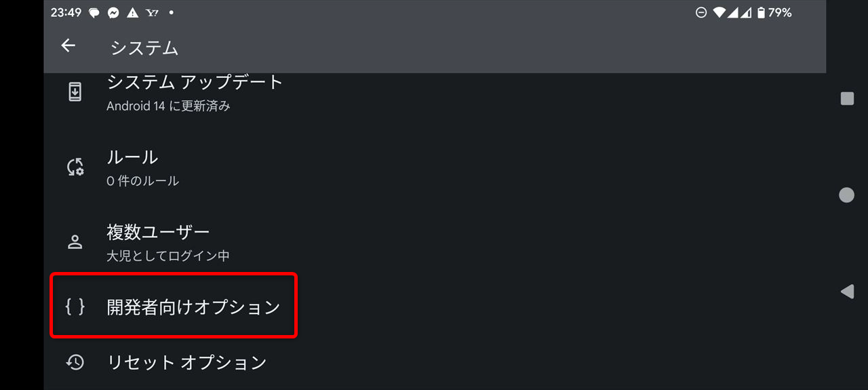Click the Rules sync-gear icon
The height and width of the screenshot is (390, 868).
pyautogui.click(x=75, y=167)
